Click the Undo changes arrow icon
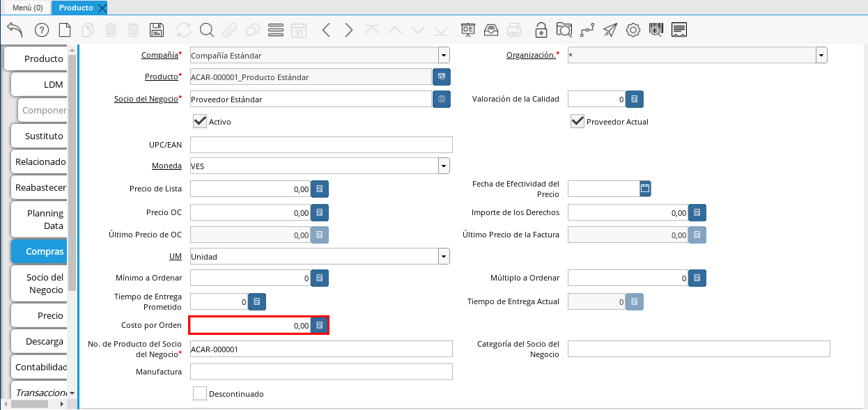The image size is (868, 410). click(15, 30)
